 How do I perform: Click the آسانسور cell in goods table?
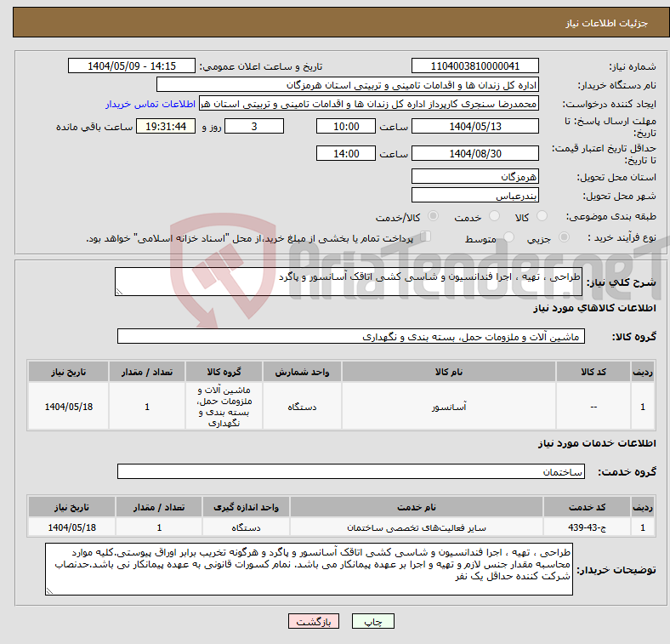(x=449, y=407)
